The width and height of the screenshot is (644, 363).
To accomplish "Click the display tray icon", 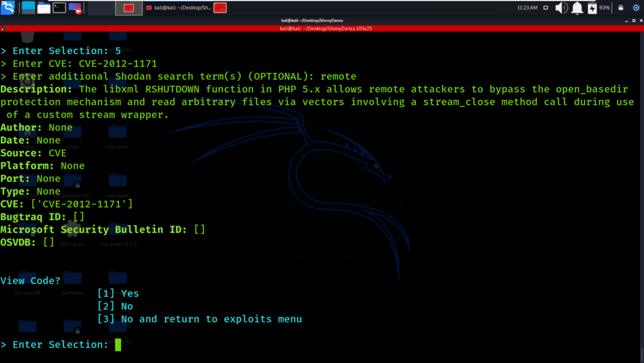I will pyautogui.click(x=545, y=7).
